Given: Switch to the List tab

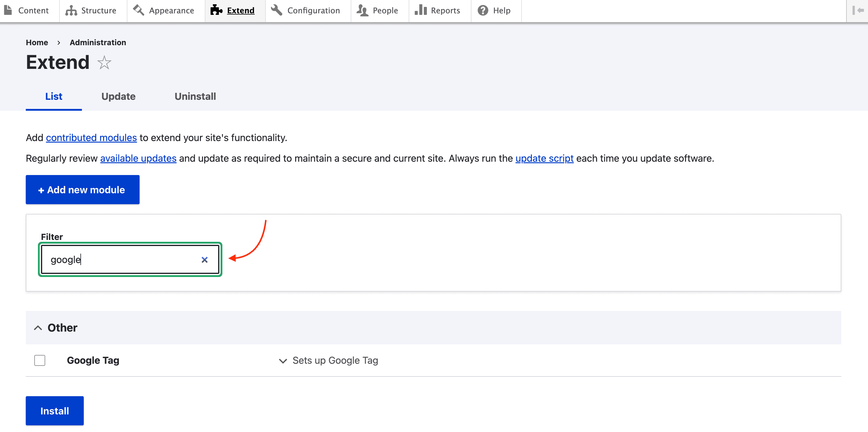Looking at the screenshot, I should 54,96.
